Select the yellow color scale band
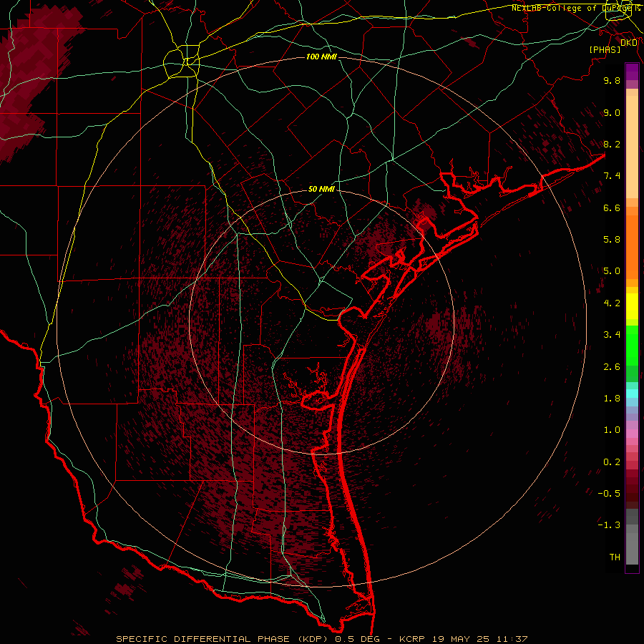Viewport: 644px width, 644px height. [632, 306]
